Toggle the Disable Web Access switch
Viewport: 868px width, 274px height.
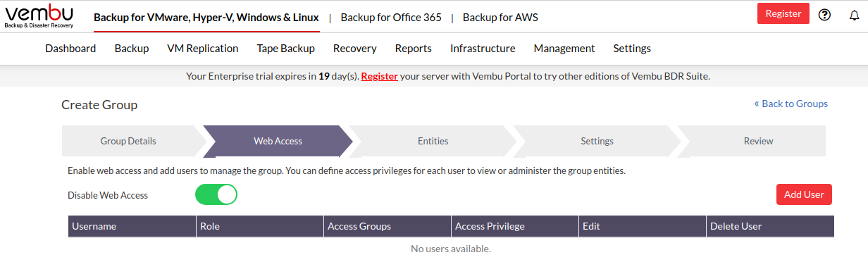click(216, 194)
